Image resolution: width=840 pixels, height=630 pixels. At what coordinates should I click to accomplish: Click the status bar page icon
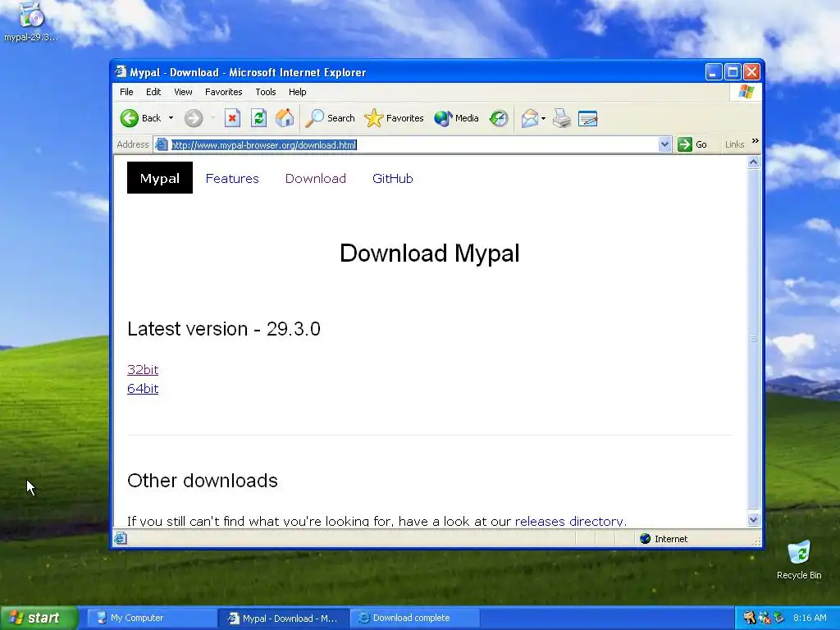pyautogui.click(x=121, y=538)
